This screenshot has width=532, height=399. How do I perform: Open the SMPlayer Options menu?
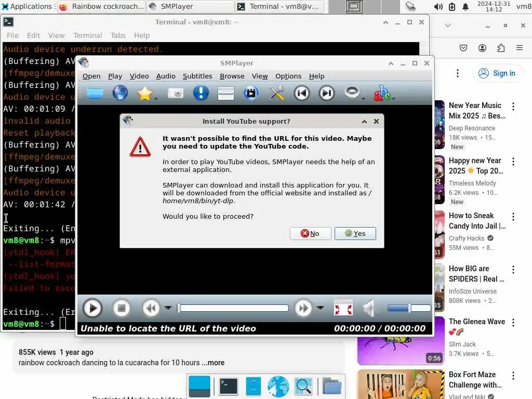point(288,76)
